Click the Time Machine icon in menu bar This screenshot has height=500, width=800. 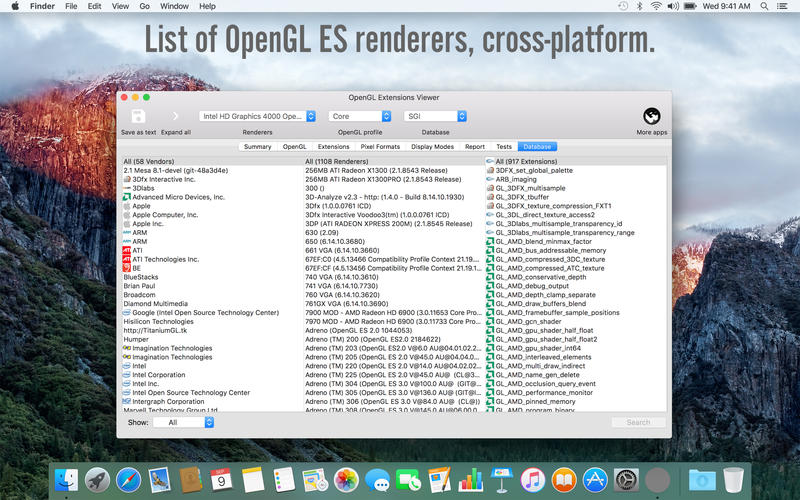pos(623,6)
